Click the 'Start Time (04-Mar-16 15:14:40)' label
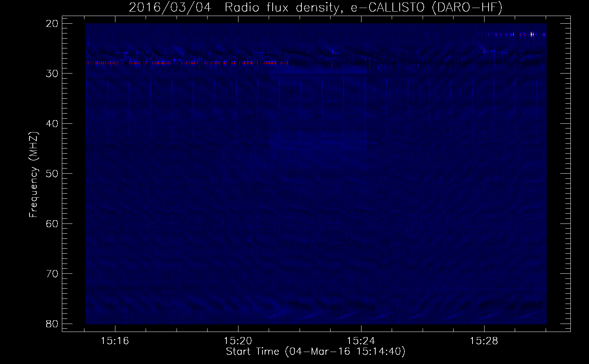The image size is (589, 364). point(316,352)
